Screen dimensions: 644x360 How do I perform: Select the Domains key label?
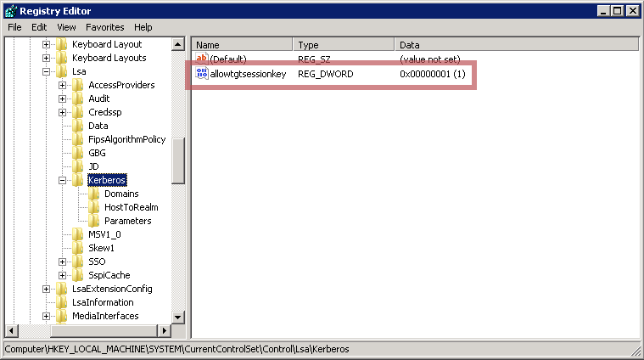pos(121,194)
